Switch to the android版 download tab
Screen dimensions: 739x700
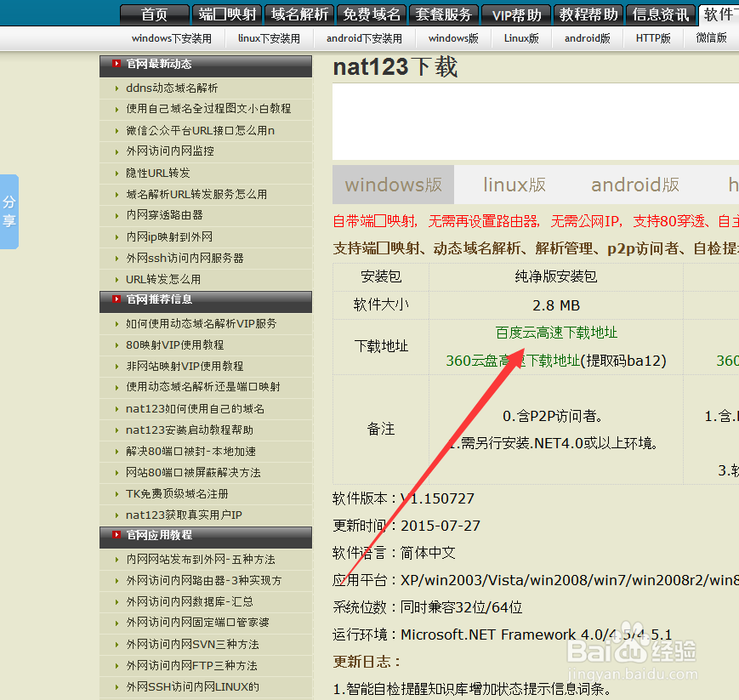635,185
